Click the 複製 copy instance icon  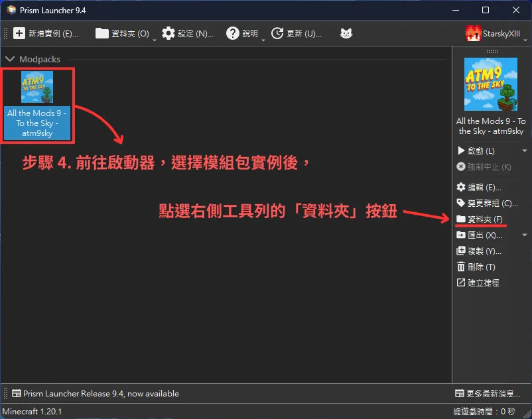(x=462, y=251)
